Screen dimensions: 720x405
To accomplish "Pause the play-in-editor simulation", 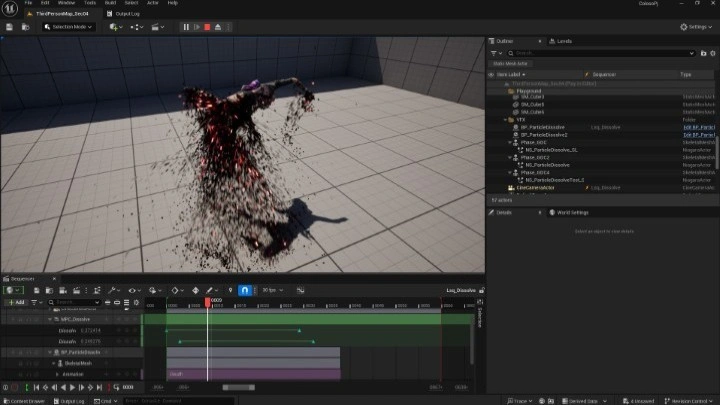I will 186,27.
